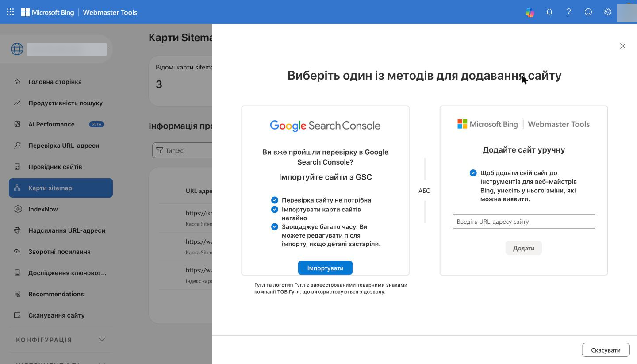
Task: Open the user account avatar
Action: [626, 12]
